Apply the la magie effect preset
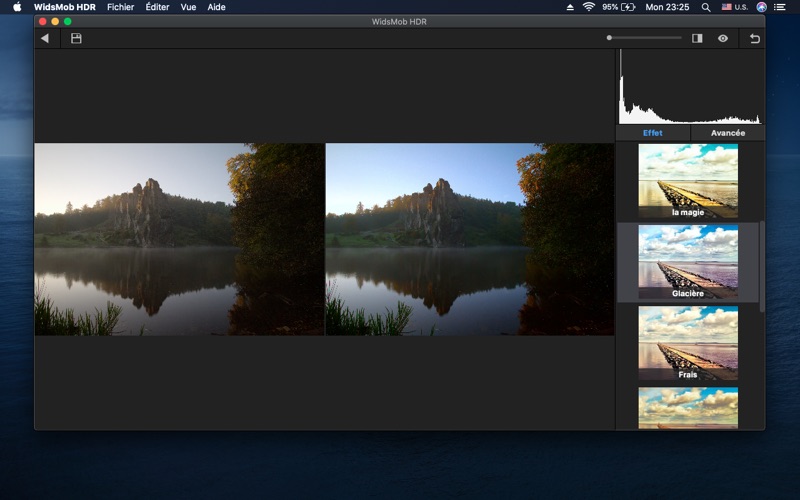Screen dimensions: 800x500 688,181
